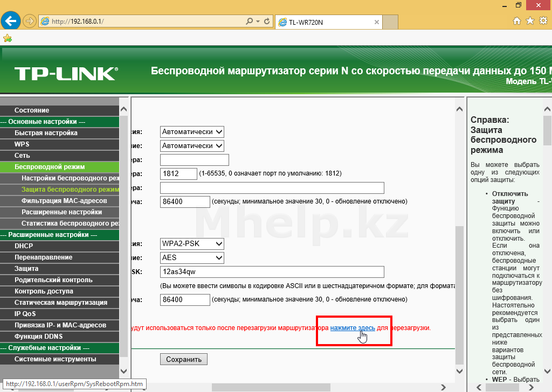Viewport: 552px width, 392px height.
Task: Click main content scroll right arrow
Action: pos(443,387)
